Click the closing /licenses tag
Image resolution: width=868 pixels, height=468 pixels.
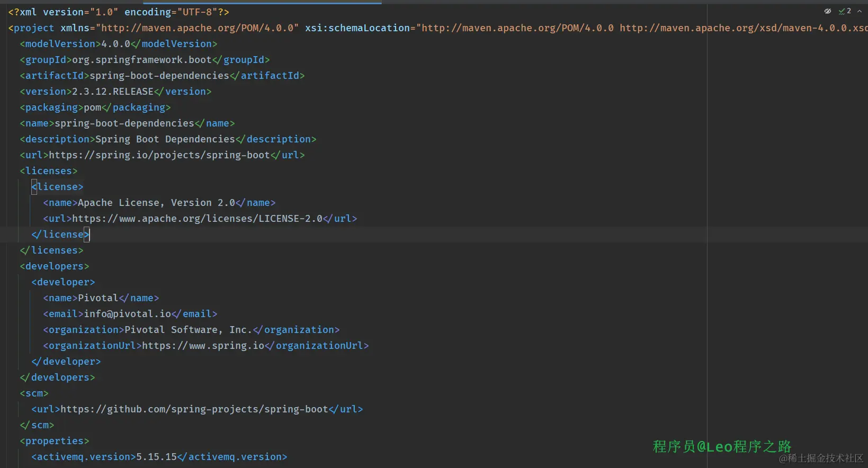(51, 250)
